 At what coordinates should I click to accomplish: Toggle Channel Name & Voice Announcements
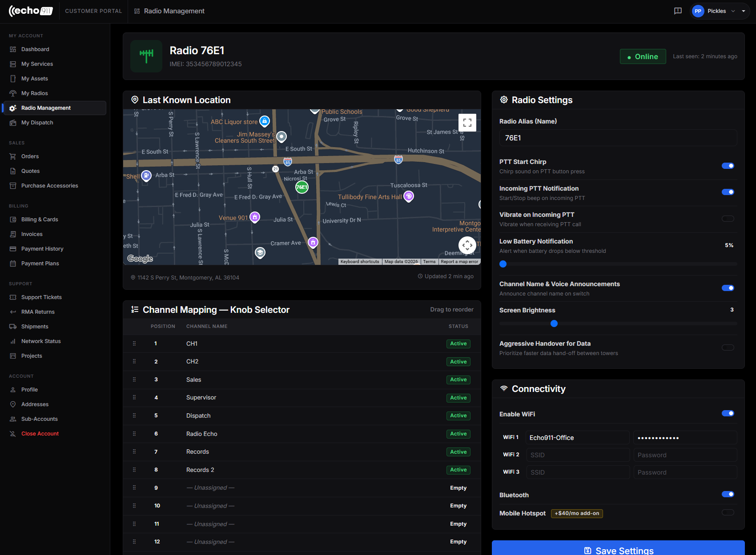(728, 288)
